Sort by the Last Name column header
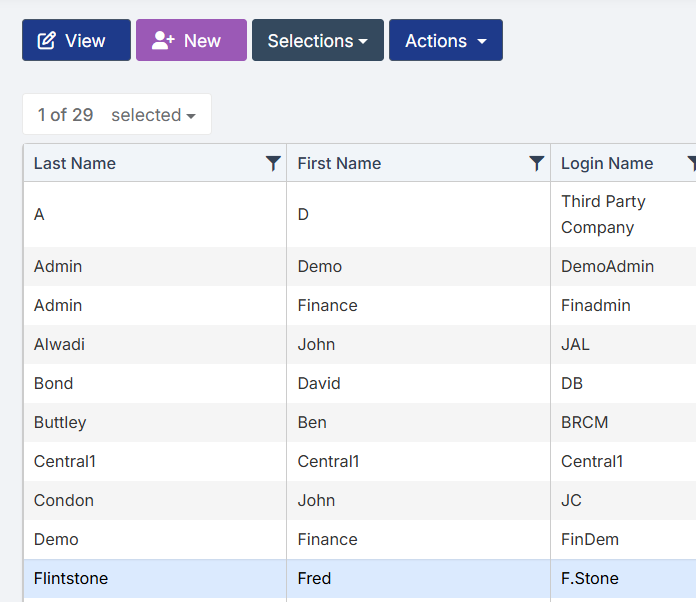This screenshot has width=696, height=602. [75, 164]
